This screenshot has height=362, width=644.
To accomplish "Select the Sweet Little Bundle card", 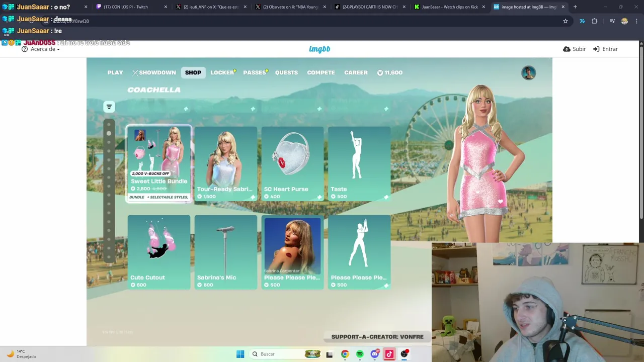I will point(159,163).
